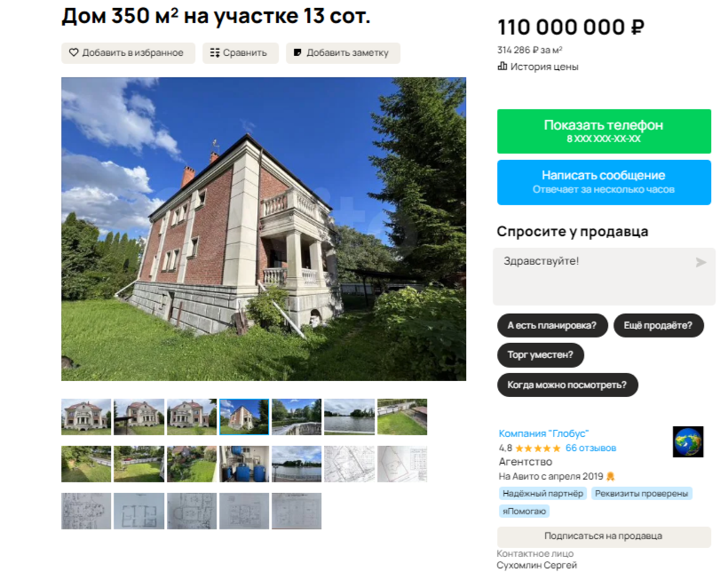Screen dimensions: 728x572
Task: Open the main house photo
Action: click(264, 229)
